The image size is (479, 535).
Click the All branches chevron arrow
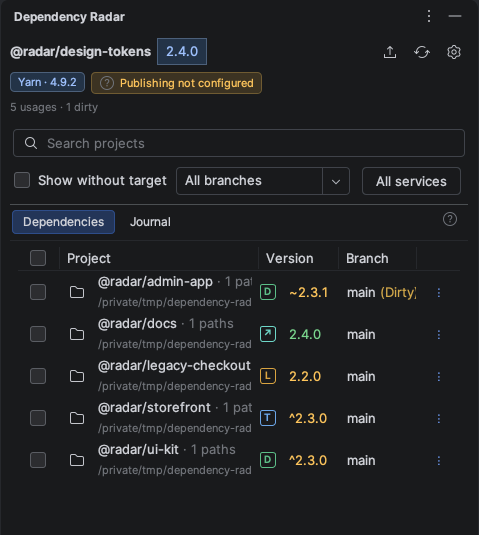pos(336,181)
